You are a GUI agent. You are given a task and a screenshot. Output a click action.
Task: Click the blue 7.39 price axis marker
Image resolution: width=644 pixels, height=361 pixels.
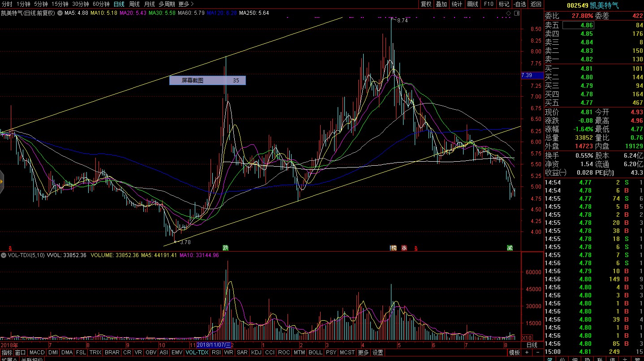(x=532, y=75)
